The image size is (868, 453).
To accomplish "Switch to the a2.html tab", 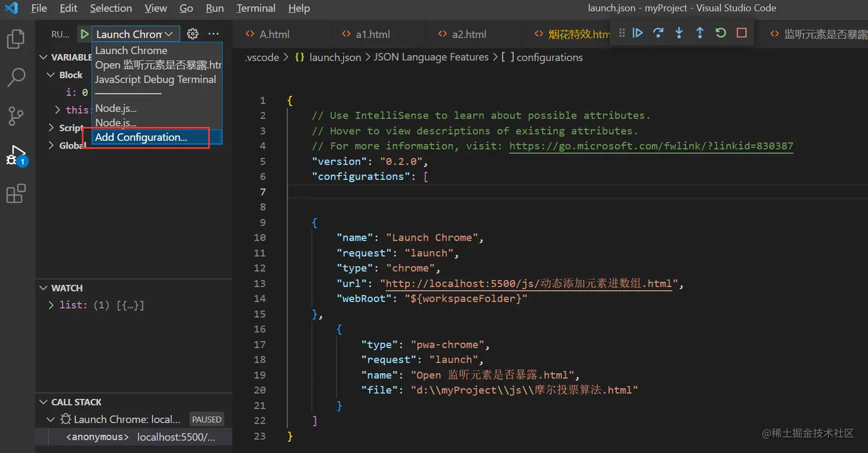I will tap(469, 34).
